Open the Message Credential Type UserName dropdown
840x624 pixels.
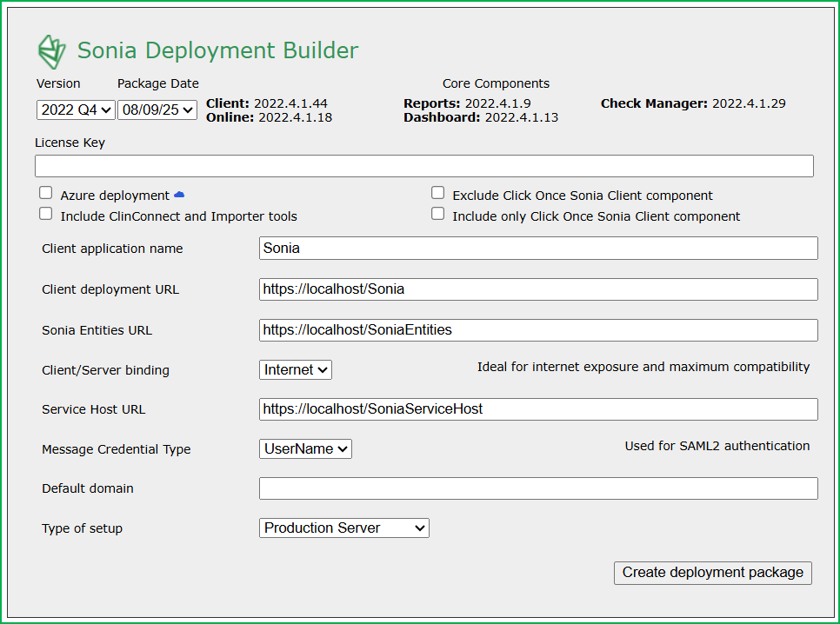(x=305, y=448)
